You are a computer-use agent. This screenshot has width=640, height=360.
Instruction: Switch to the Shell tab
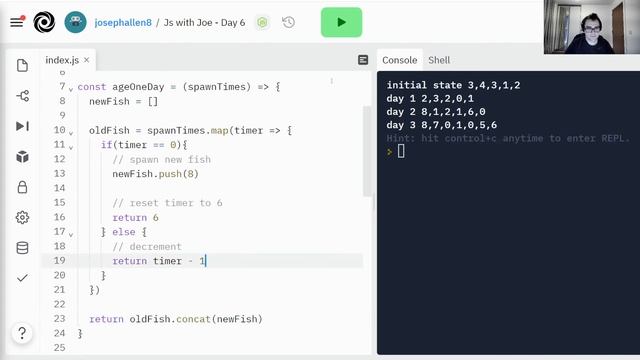(439, 60)
